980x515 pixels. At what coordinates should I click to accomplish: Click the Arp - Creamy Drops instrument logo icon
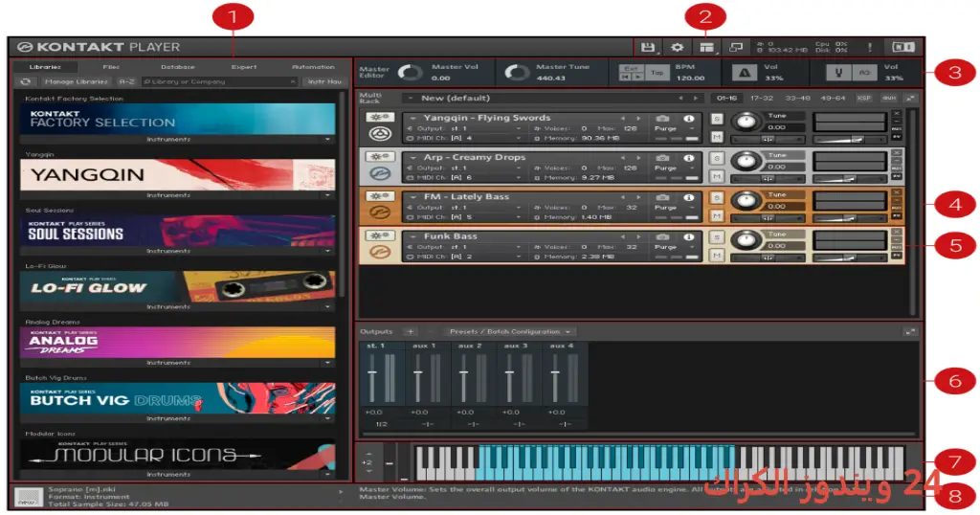click(x=380, y=173)
